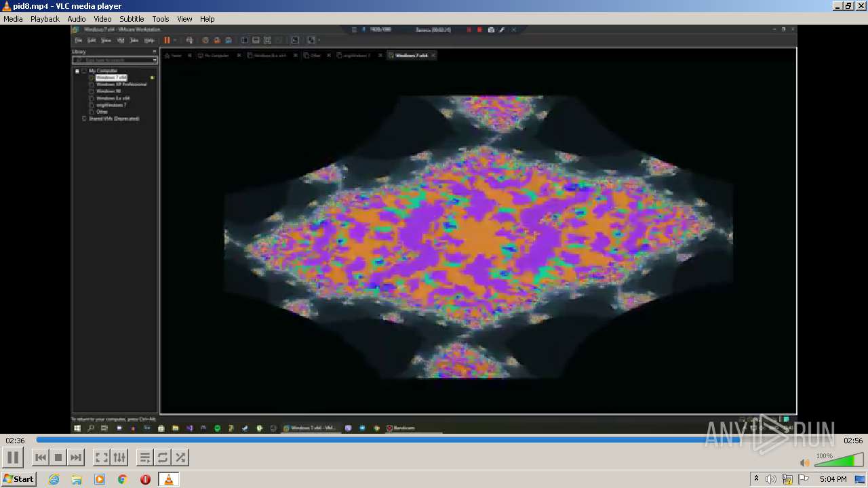Open the system tray volume control
Screen dimensions: 868x488
coord(771,479)
